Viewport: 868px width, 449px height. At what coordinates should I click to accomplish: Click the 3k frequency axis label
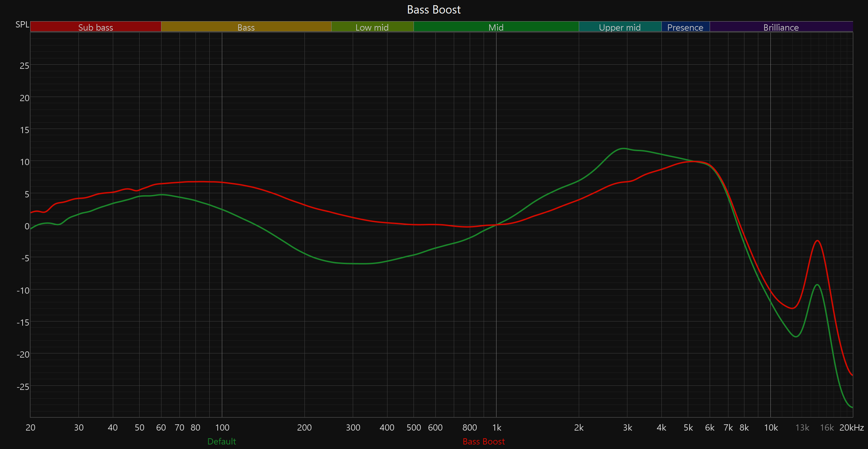[627, 427]
